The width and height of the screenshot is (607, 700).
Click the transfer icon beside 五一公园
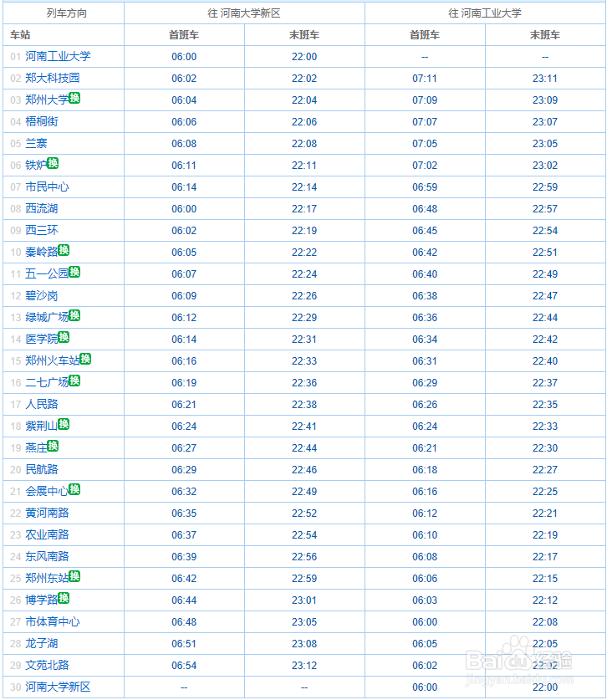pyautogui.click(x=74, y=272)
